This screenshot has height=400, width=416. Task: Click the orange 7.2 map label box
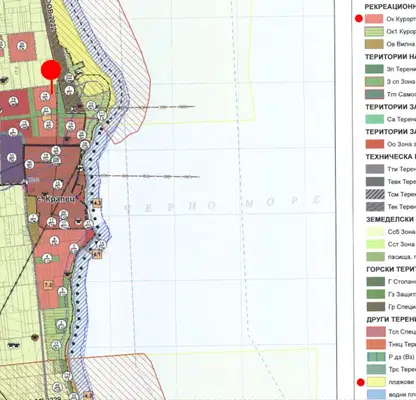pos(48,285)
